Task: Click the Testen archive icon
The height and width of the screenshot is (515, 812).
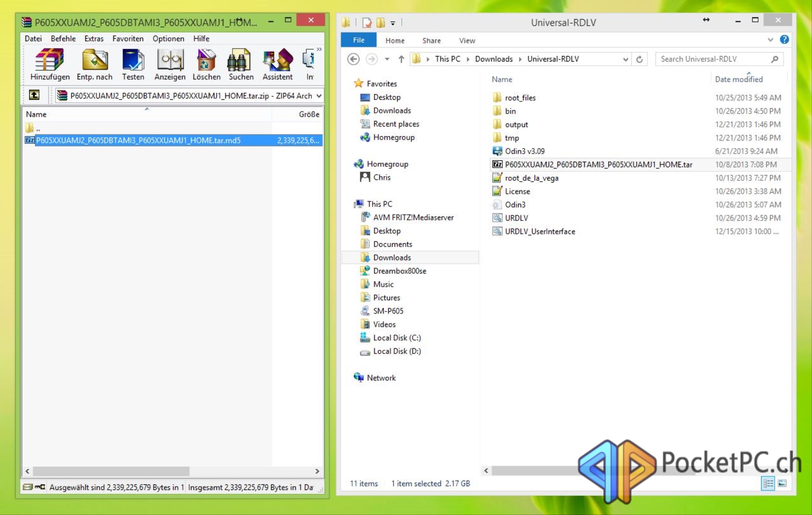Action: 133,64
